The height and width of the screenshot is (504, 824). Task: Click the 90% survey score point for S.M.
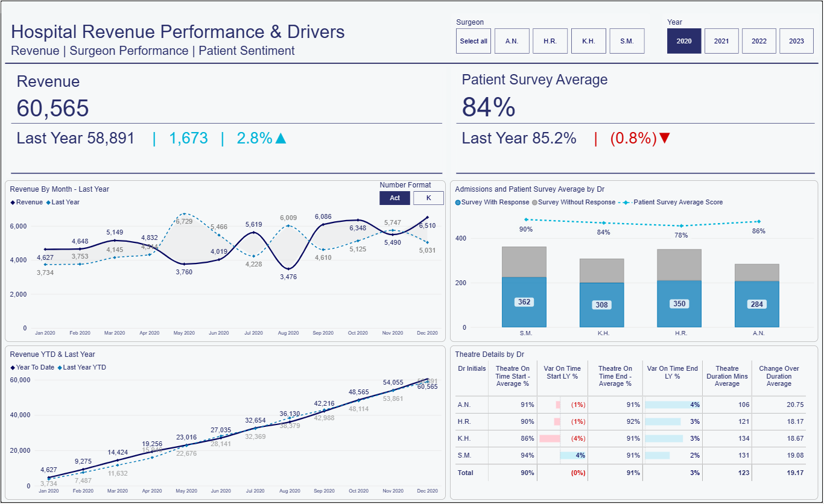(x=526, y=219)
